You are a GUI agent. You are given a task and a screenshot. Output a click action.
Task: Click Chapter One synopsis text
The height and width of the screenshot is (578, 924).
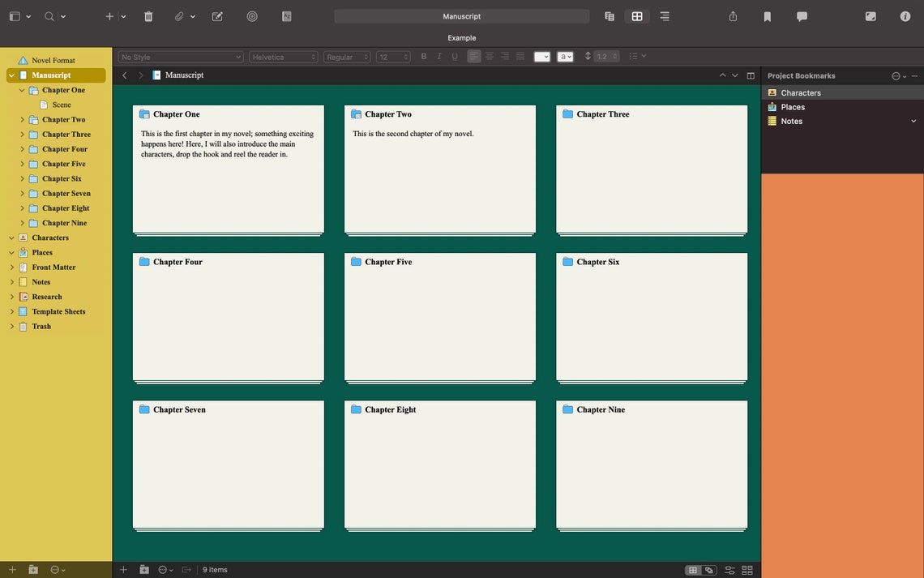[x=228, y=143]
